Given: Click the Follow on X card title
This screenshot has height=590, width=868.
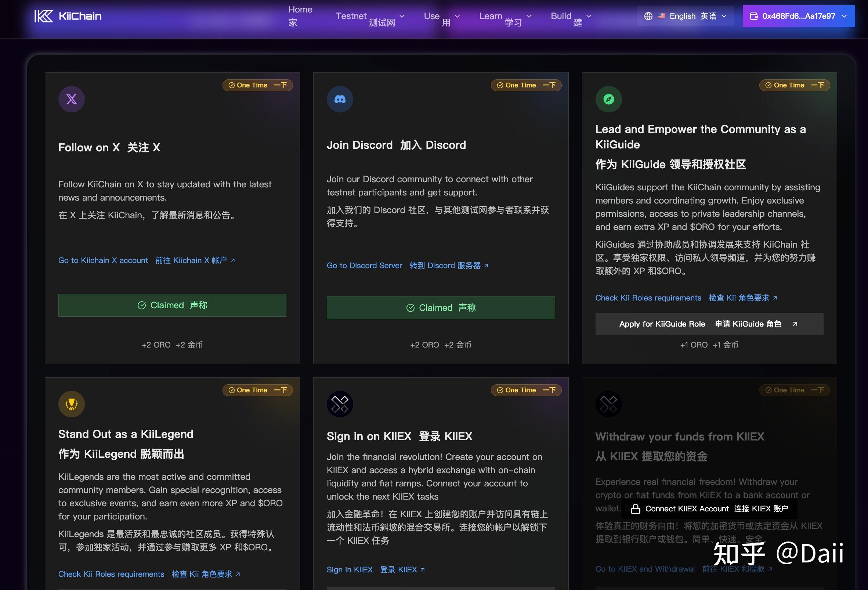Looking at the screenshot, I should tap(109, 148).
